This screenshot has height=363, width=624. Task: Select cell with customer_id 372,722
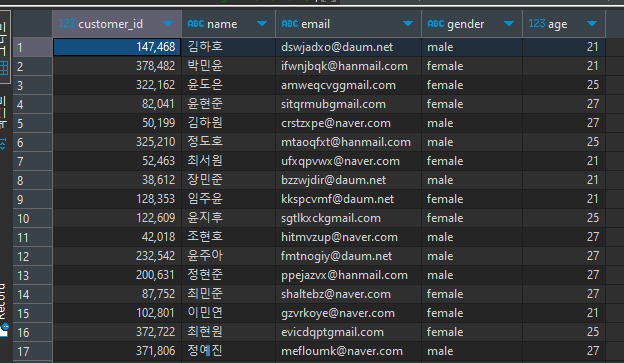tap(117, 332)
